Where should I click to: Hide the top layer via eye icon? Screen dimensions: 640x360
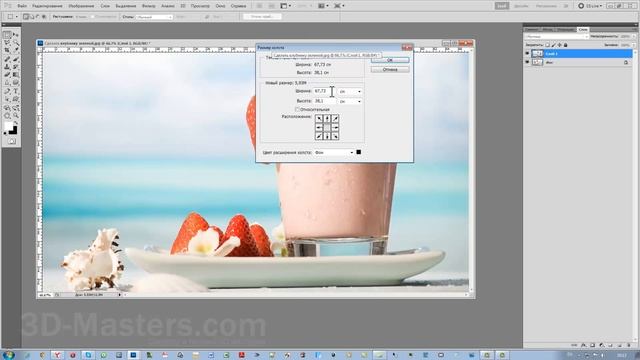[x=527, y=53]
